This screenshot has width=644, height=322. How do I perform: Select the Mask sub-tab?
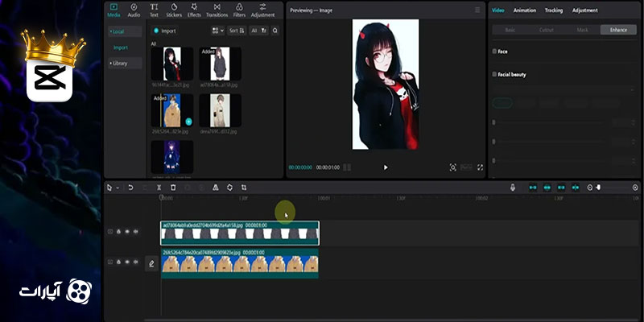pos(582,30)
